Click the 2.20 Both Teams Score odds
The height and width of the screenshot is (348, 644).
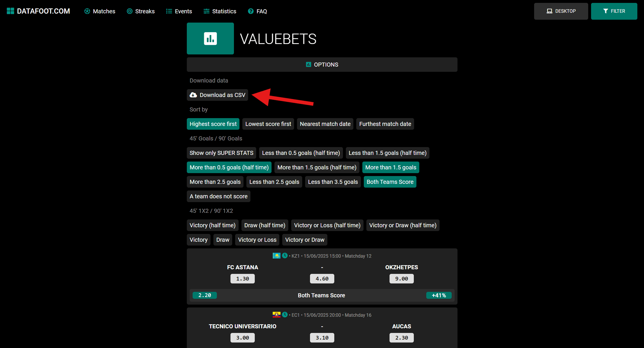point(205,295)
